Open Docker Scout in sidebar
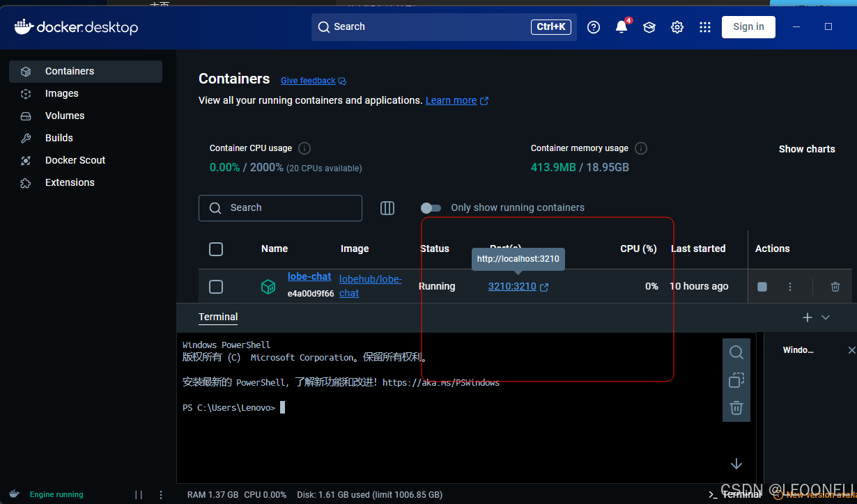Screen dimensions: 857x504 coord(86,160)
